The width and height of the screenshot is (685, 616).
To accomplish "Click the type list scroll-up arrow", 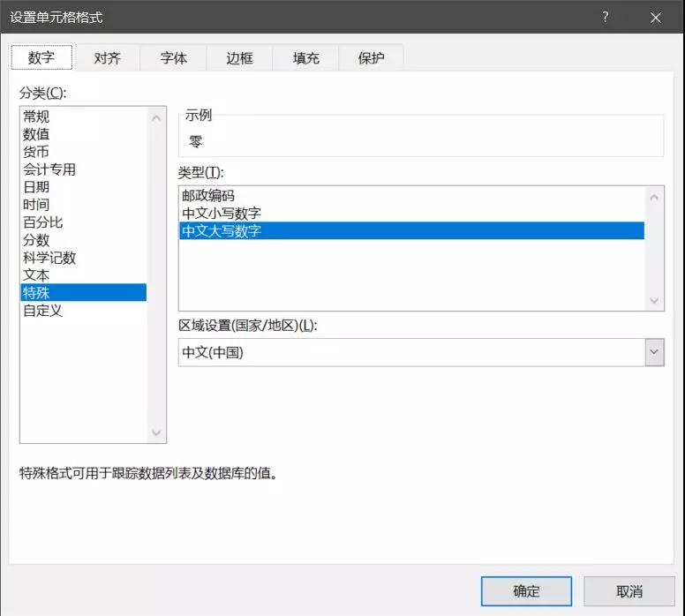I will click(654, 198).
